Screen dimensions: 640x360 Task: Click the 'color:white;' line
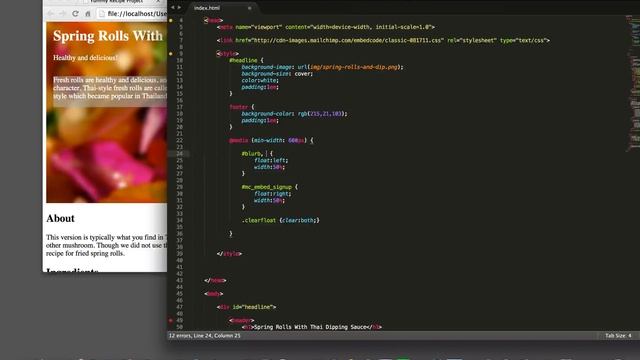point(260,80)
